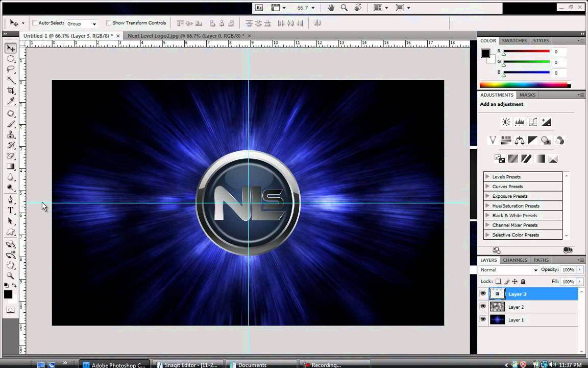Viewport: 588px width, 368px height.
Task: Add a Vibrance adjustment layer
Action: (493, 141)
